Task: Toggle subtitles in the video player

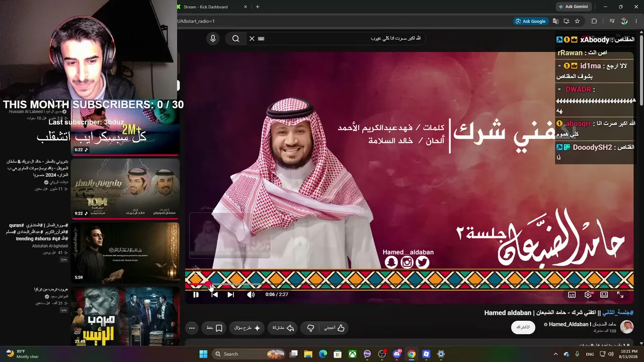Action: pos(572,295)
